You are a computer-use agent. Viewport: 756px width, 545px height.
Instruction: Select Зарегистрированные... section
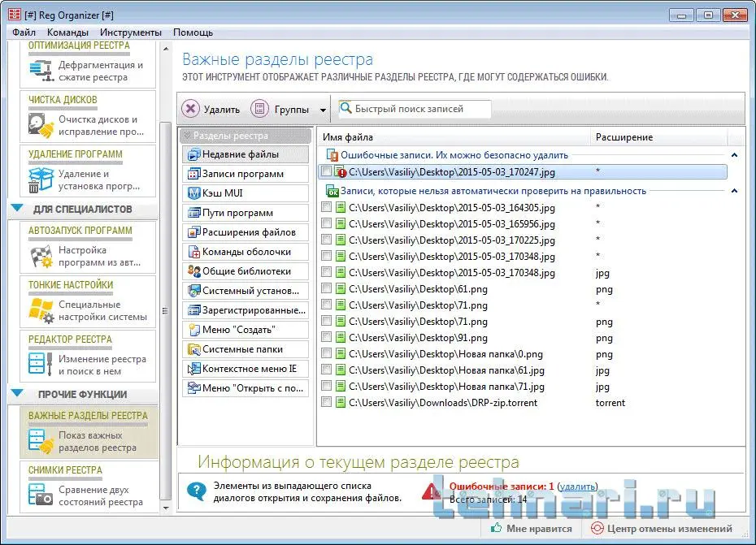pyautogui.click(x=245, y=310)
